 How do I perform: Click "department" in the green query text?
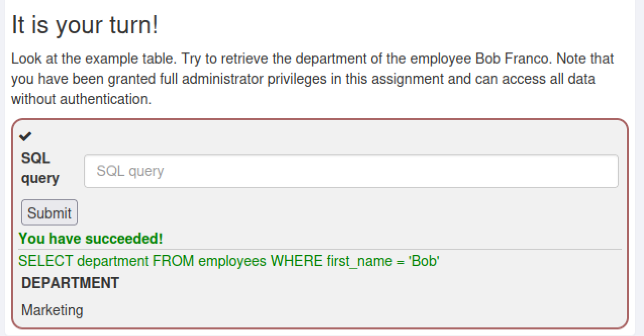[x=113, y=261]
